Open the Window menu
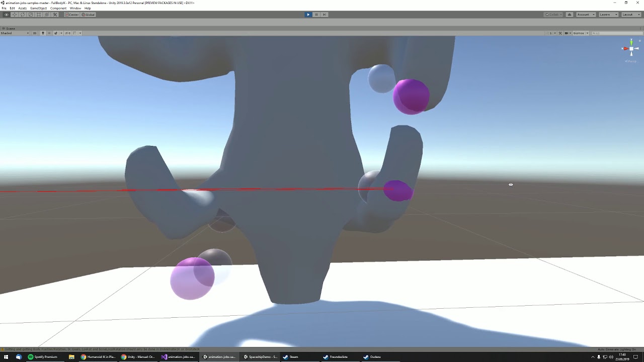Screen dimensions: 644x362 click(x=75, y=8)
